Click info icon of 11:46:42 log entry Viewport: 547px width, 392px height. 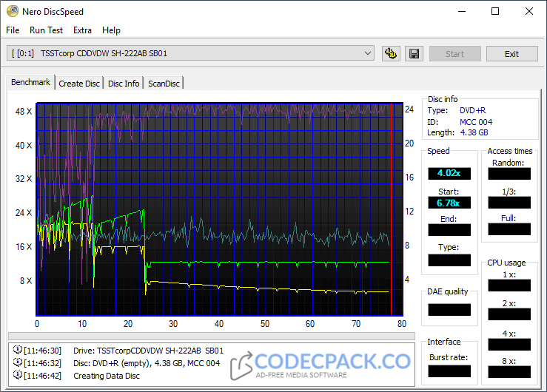click(x=18, y=375)
